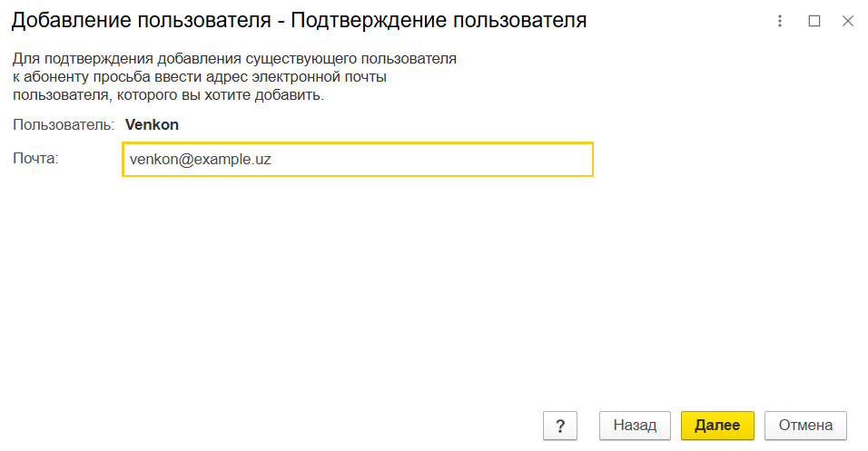Image resolution: width=868 pixels, height=451 pixels.
Task: Click the 'Почта:' field label
Action: coord(35,159)
